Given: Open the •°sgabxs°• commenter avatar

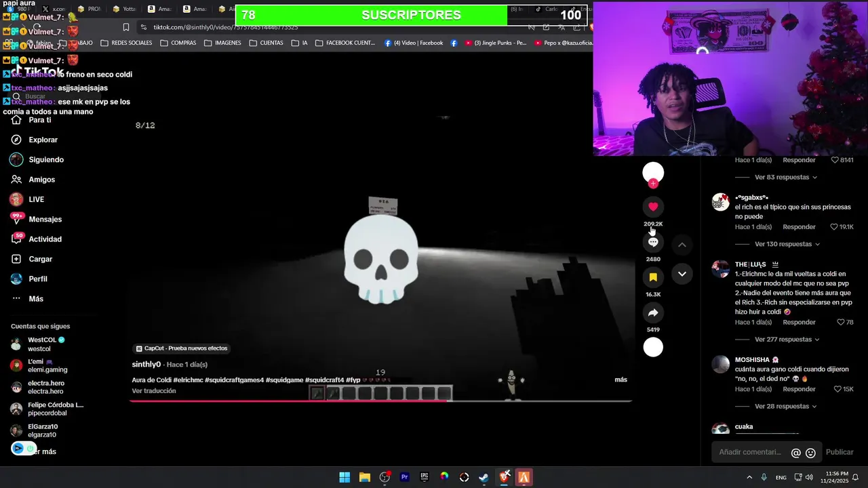Looking at the screenshot, I should tap(720, 202).
